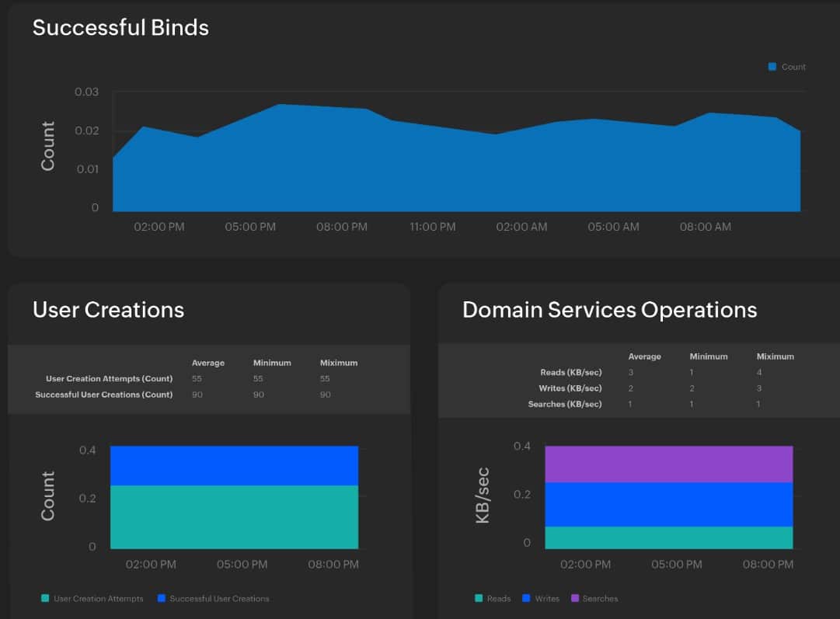Click the 05:00 PM label in User Creations chart
The width and height of the screenshot is (840, 619).
click(x=242, y=565)
